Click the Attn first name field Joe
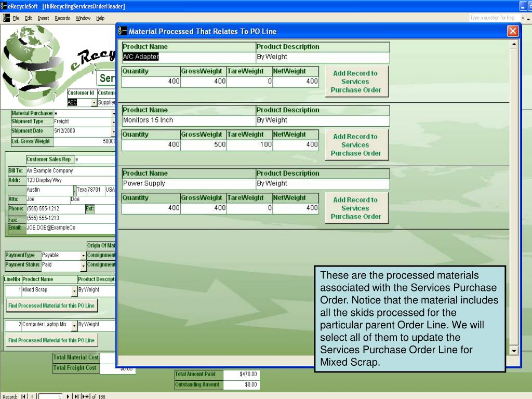 tap(48, 199)
